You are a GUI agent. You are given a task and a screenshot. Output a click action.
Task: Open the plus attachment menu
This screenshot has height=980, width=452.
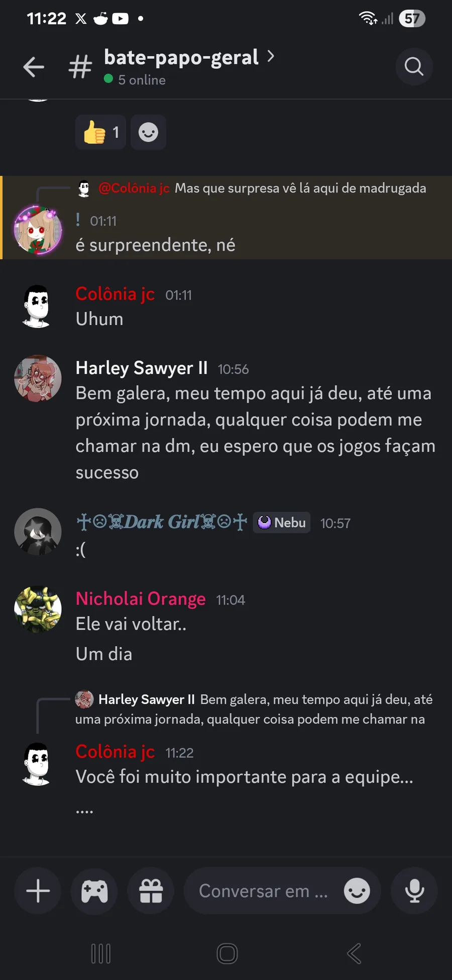coord(38,891)
